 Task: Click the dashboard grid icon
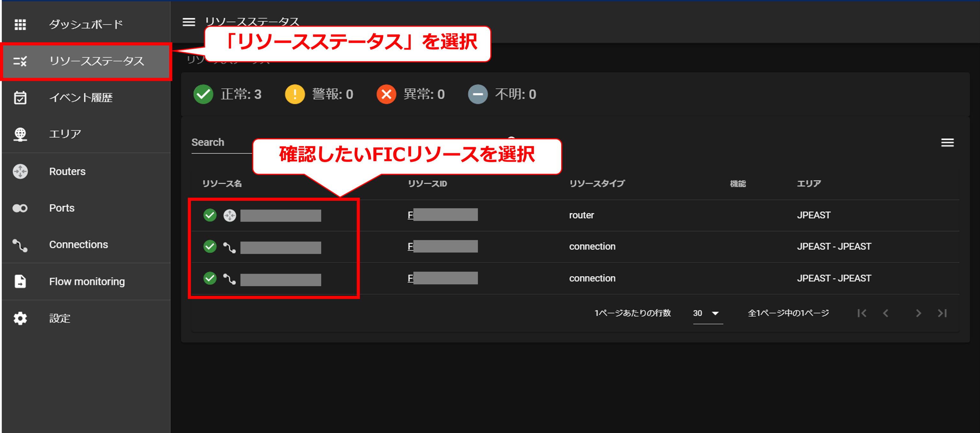[20, 24]
